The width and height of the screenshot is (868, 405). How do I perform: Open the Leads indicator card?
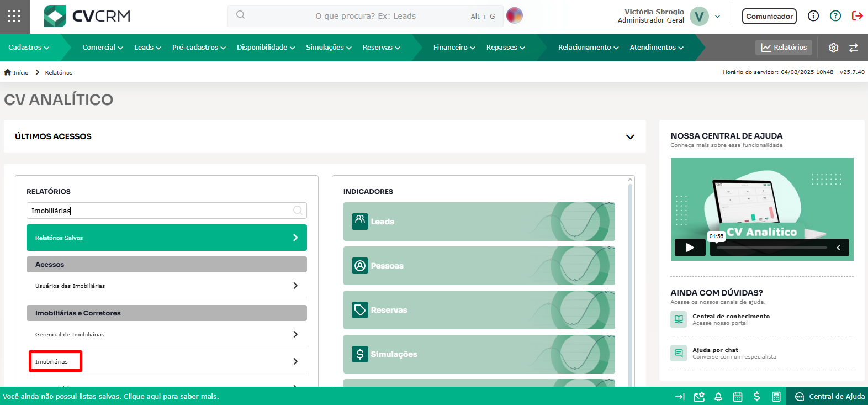click(479, 222)
